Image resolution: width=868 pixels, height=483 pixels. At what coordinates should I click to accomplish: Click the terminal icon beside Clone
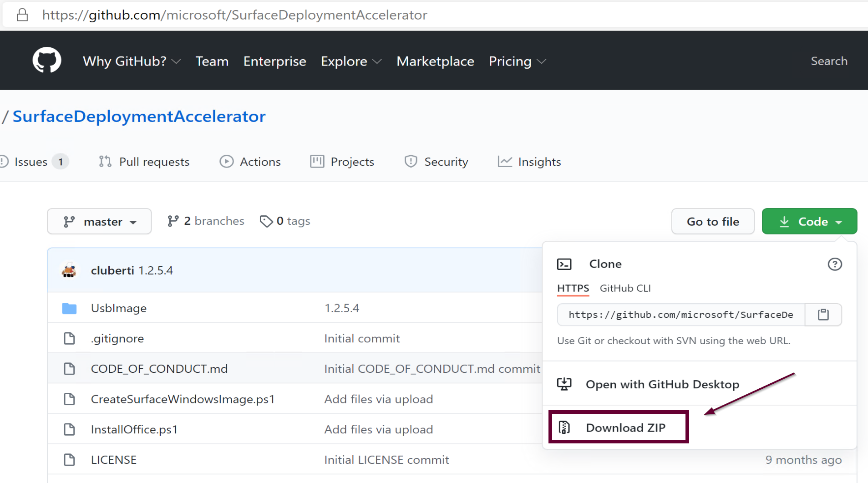[x=564, y=264]
